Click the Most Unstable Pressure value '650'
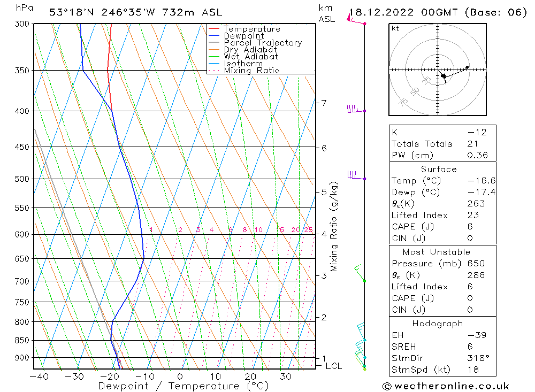This screenshot has height=392, width=535. click(476, 264)
